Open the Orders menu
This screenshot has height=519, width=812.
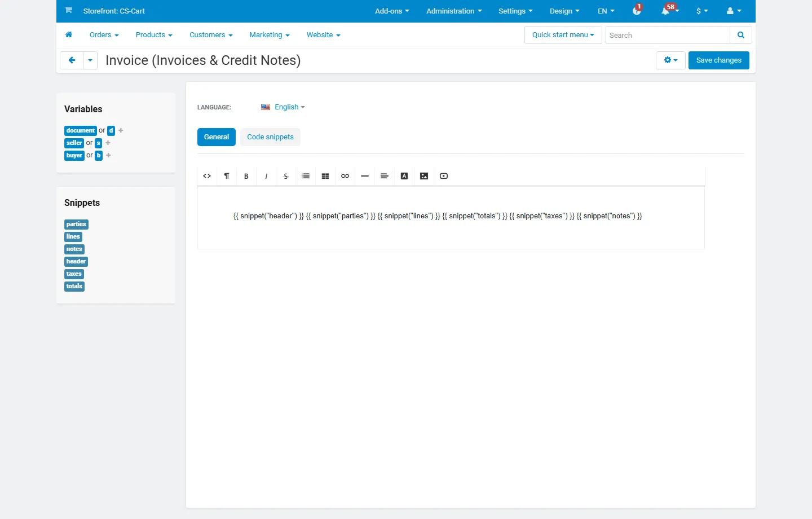coord(104,35)
